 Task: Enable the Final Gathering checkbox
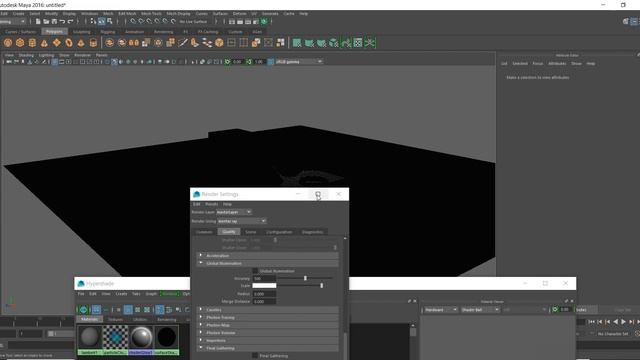[x=255, y=356]
